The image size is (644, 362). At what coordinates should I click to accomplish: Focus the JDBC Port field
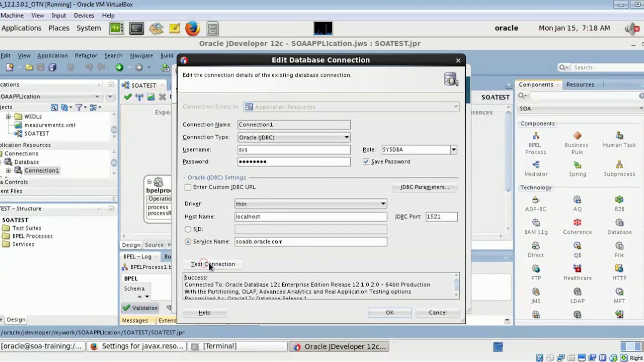(441, 217)
